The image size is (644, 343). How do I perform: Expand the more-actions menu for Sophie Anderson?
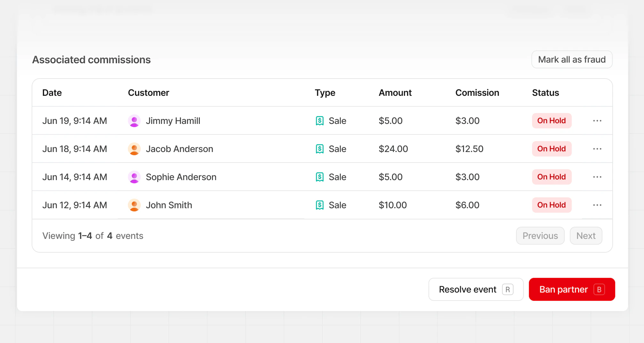597,177
